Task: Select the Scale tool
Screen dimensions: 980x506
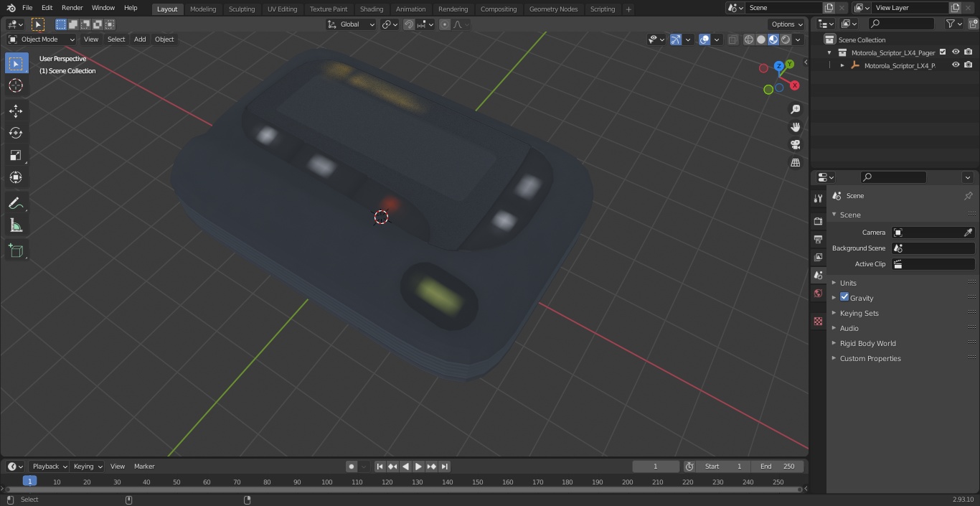Action: tap(16, 155)
